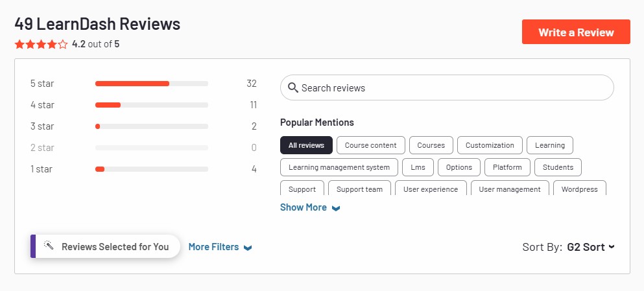The image size is (644, 291).
Task: Click the 11 count for 4 star
Action: click(253, 105)
